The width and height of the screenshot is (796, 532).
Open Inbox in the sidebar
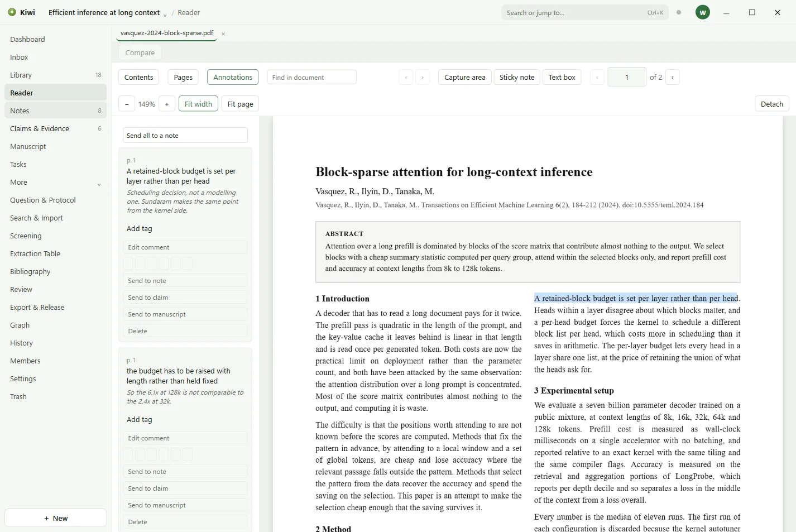point(55,57)
